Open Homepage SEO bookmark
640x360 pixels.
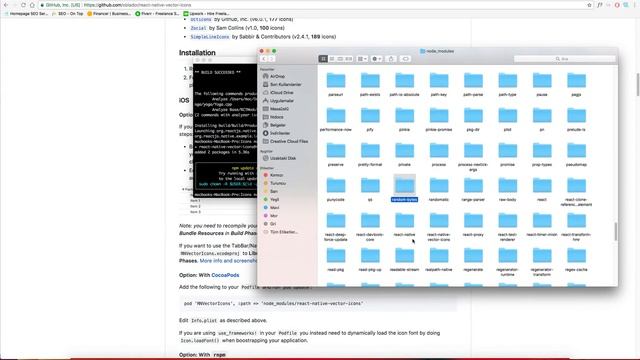coord(26,13)
